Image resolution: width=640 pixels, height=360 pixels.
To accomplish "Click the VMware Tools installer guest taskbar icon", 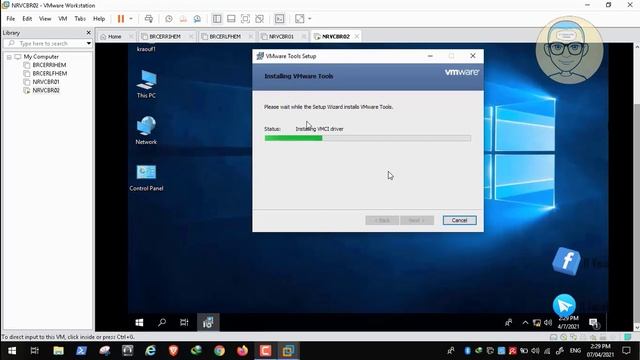I will (208, 322).
